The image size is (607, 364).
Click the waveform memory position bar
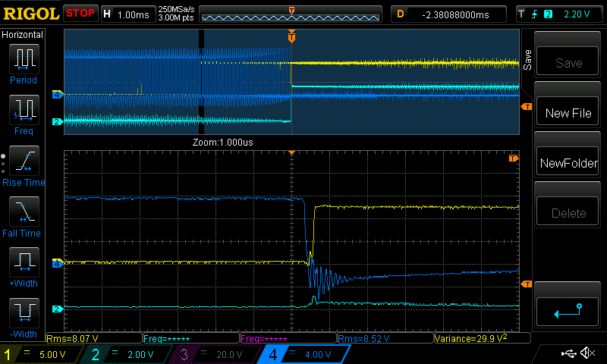coord(291,14)
